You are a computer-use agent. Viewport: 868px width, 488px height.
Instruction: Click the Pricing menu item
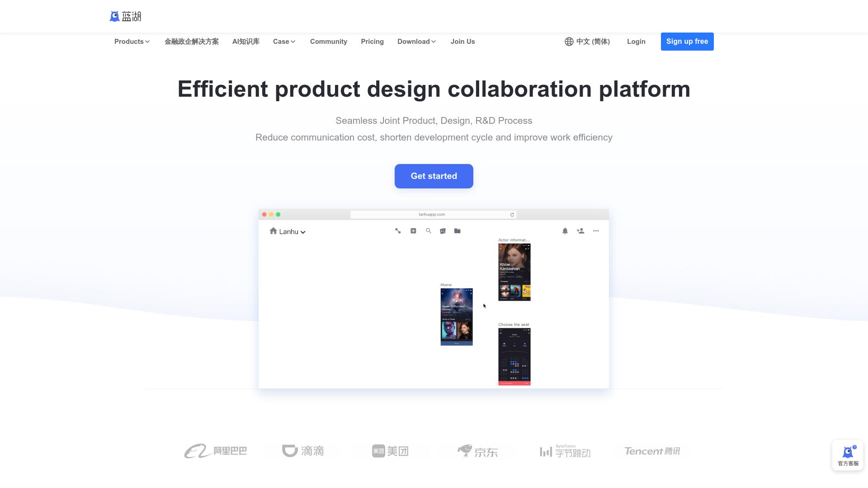372,41
